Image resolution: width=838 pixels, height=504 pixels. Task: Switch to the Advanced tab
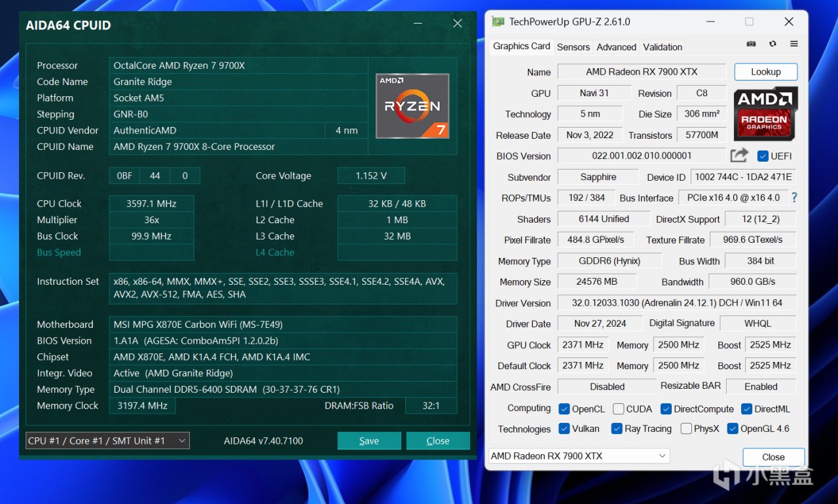point(617,47)
